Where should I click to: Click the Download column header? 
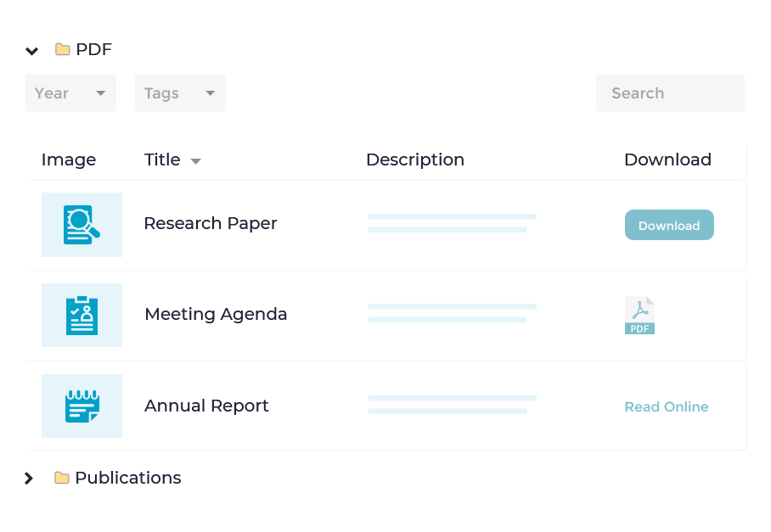click(667, 160)
